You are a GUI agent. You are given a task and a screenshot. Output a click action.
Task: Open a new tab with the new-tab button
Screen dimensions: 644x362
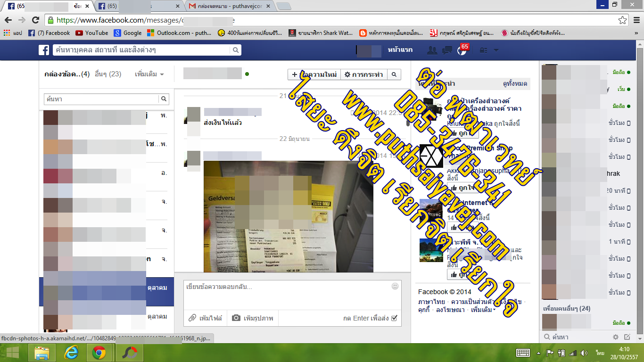pos(283,6)
